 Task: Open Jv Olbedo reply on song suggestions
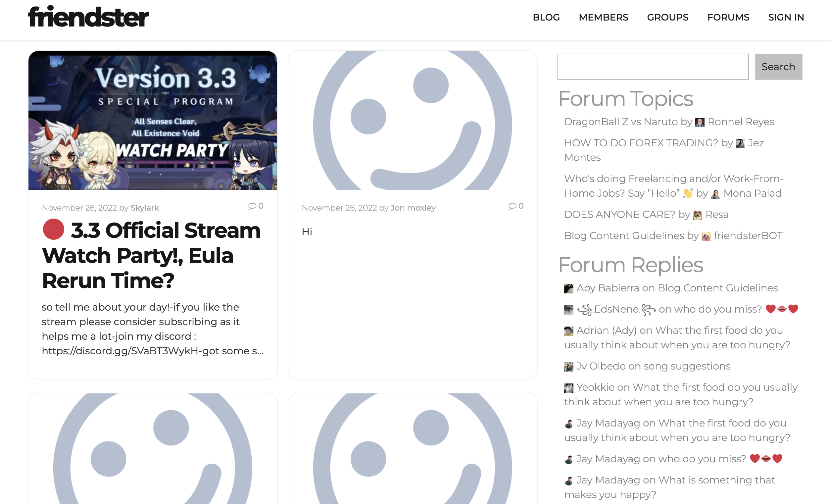coord(687,366)
